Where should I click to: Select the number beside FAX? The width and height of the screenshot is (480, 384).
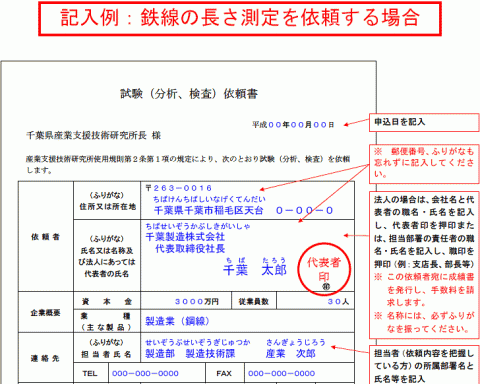pos(282,373)
